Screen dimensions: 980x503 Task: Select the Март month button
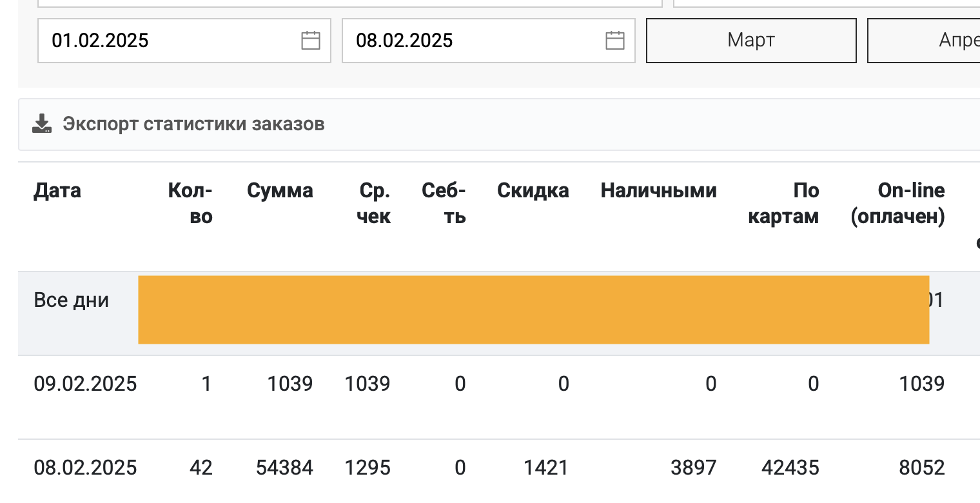pyautogui.click(x=751, y=41)
